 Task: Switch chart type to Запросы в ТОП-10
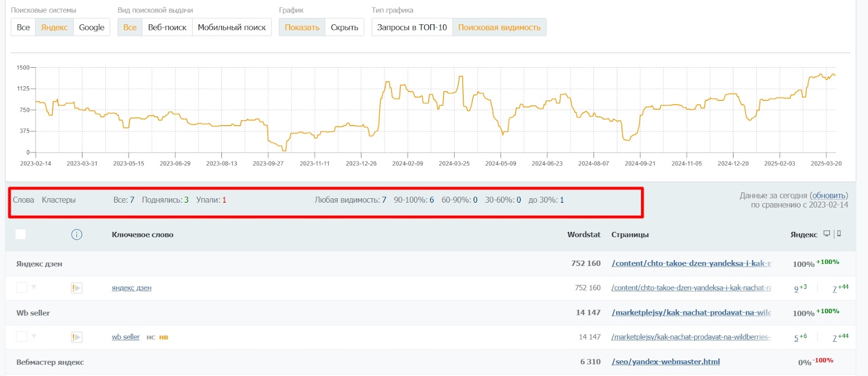tap(412, 27)
